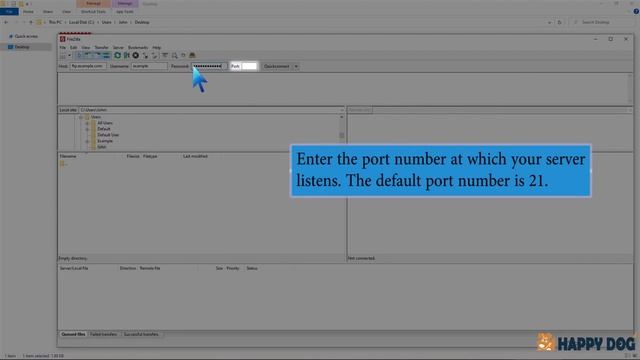Select the parent directory folder entry
The width and height of the screenshot is (640, 360).
[64, 164]
